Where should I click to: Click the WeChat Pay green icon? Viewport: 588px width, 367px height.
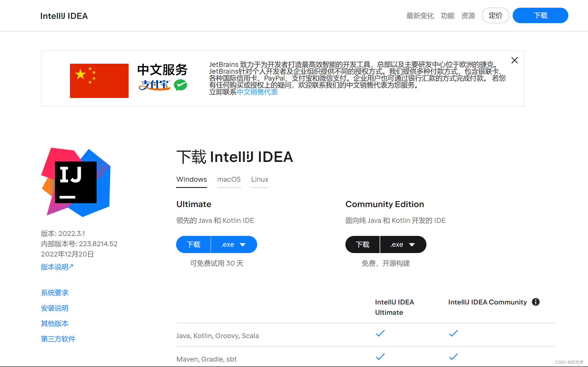[180, 85]
